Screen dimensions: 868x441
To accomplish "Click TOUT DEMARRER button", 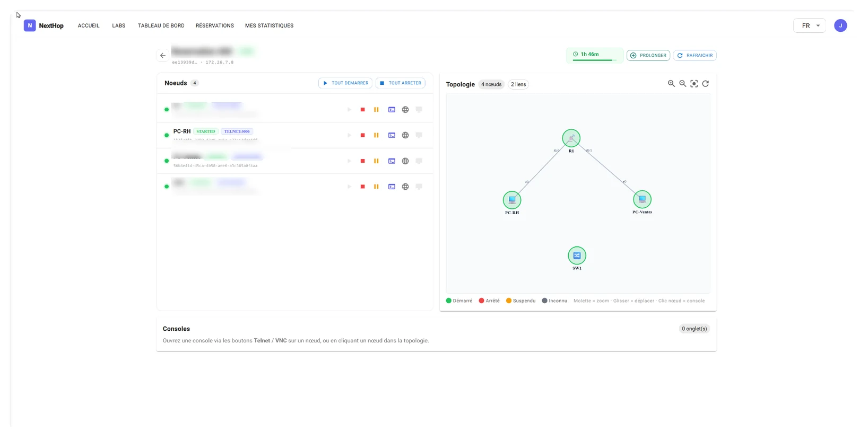I will tap(345, 83).
